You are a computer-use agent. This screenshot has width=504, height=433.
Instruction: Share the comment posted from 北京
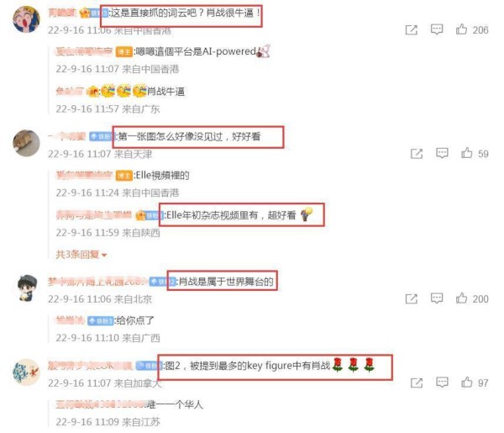click(x=411, y=298)
